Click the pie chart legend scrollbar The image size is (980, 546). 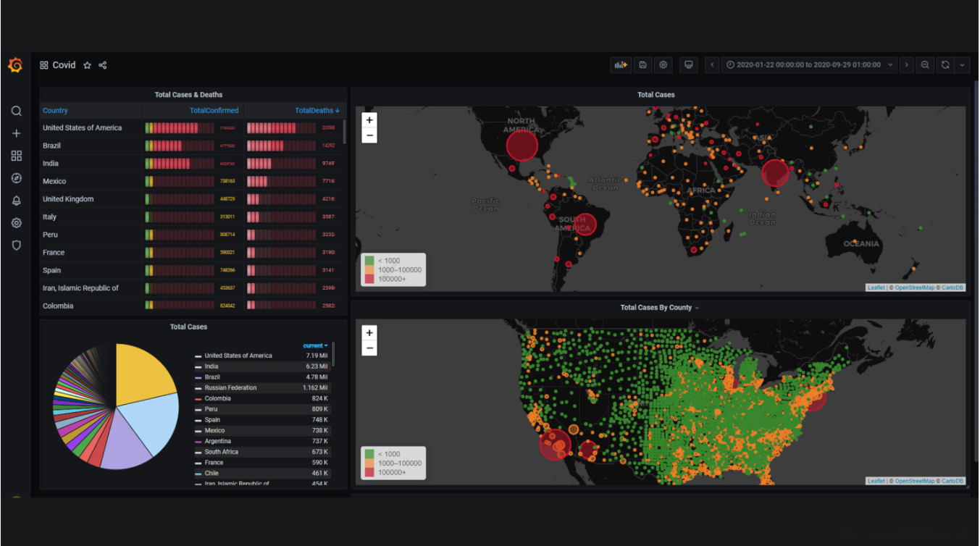pos(333,355)
